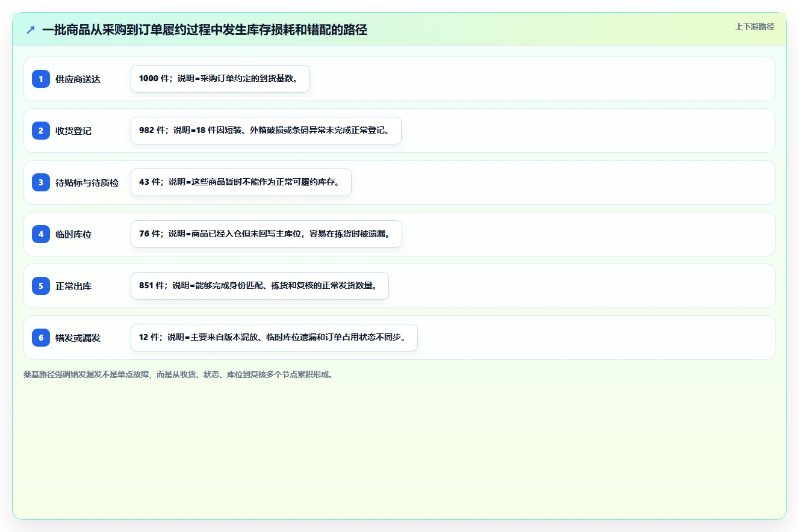Screen dimensions: 799x532
Task: Click the 76 件 description box
Action: 266,234
